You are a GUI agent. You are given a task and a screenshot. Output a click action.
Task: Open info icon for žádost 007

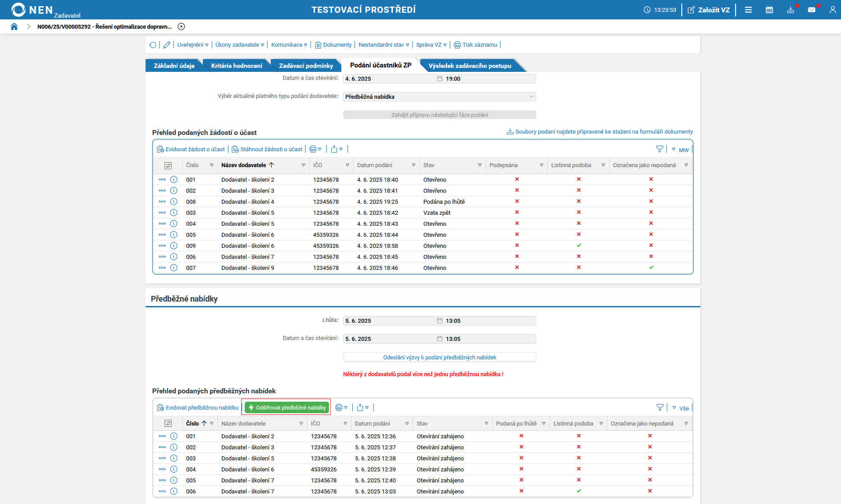[x=174, y=268]
